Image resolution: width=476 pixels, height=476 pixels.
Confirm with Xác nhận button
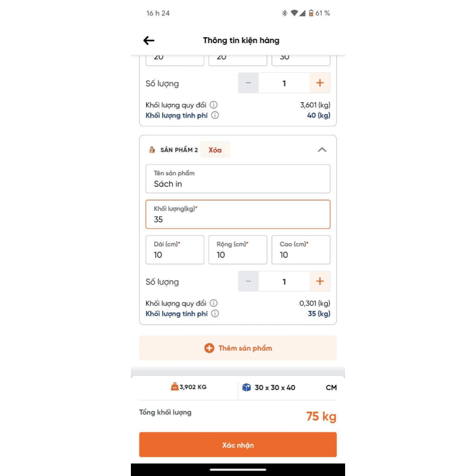pyautogui.click(x=238, y=445)
